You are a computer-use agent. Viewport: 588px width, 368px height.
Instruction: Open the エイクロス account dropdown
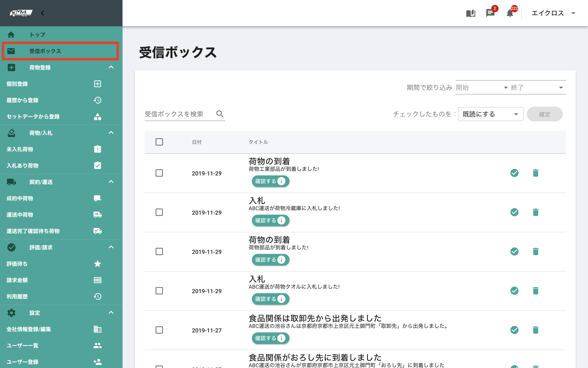[x=553, y=13]
